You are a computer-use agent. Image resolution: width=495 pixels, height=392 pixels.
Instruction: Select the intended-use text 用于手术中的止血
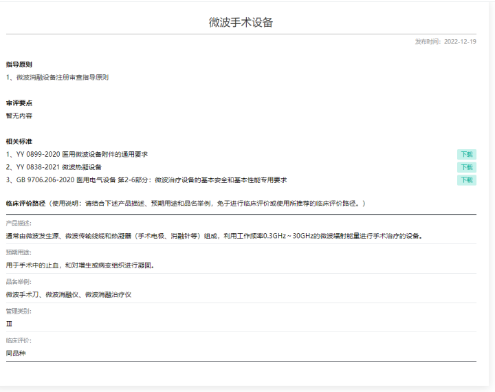click(x=80, y=265)
